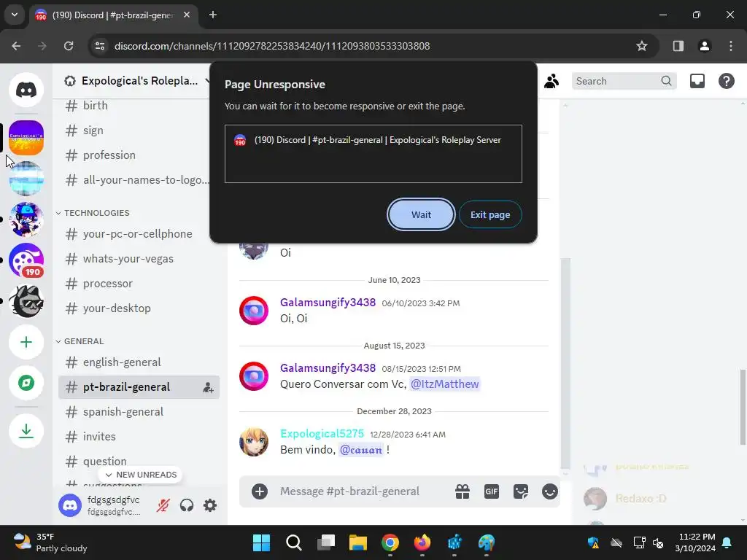
Task: Open User Settings gear icon
Action: point(210,505)
